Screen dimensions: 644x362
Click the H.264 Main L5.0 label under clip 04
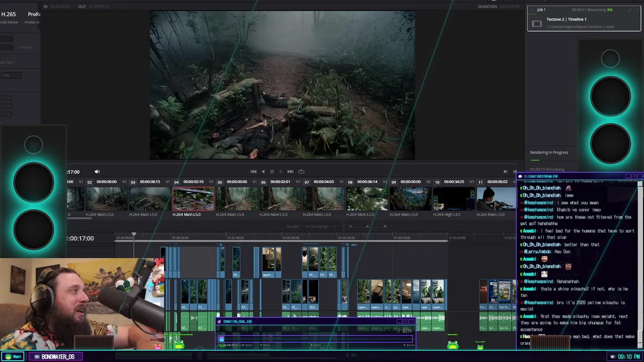187,215
